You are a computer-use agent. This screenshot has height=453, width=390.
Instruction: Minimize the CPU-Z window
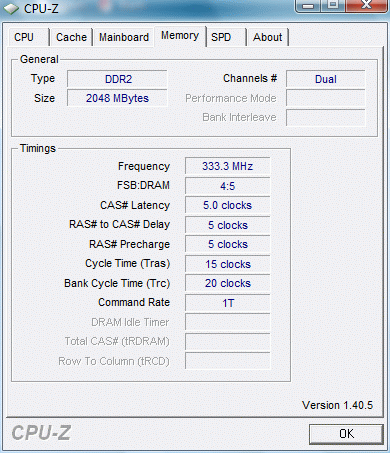(308, 6)
